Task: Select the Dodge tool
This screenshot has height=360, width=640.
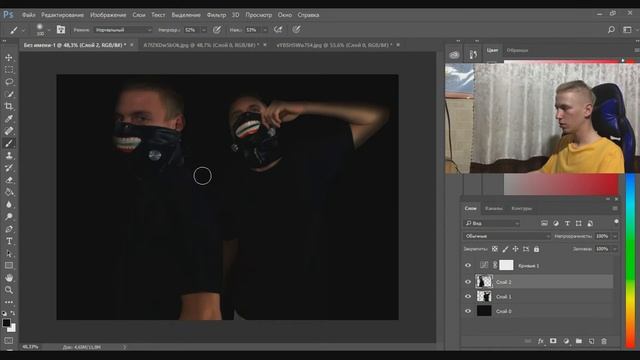Action: [x=9, y=217]
